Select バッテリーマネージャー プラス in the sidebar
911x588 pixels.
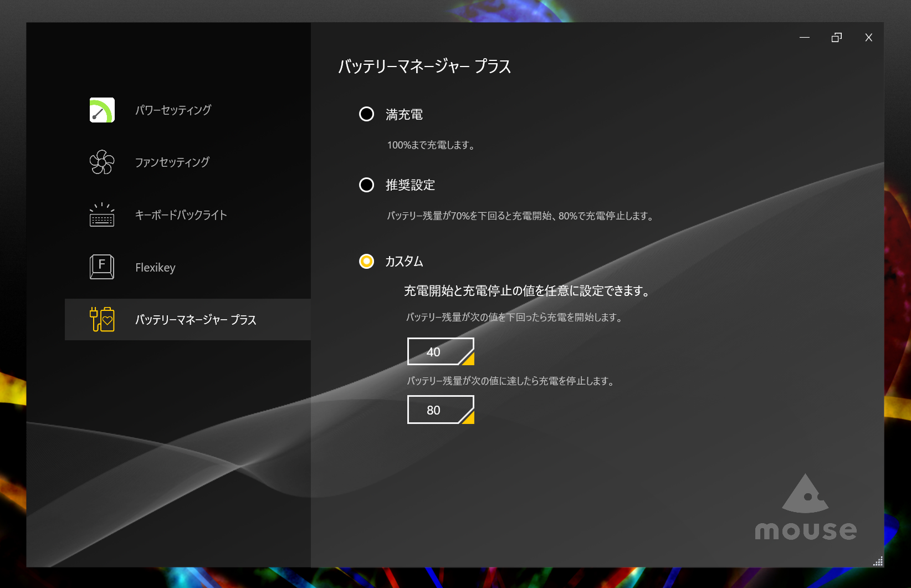(x=188, y=320)
